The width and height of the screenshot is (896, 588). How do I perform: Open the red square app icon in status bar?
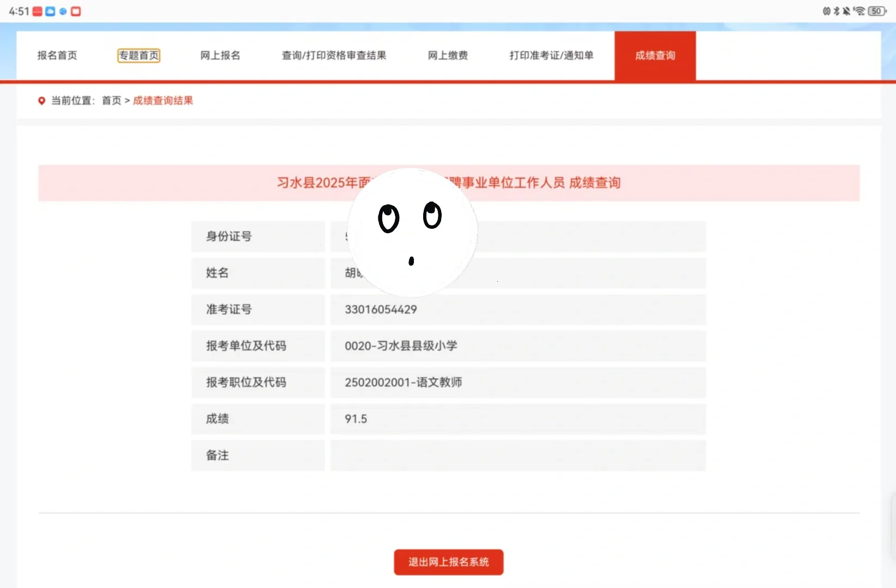point(76,11)
